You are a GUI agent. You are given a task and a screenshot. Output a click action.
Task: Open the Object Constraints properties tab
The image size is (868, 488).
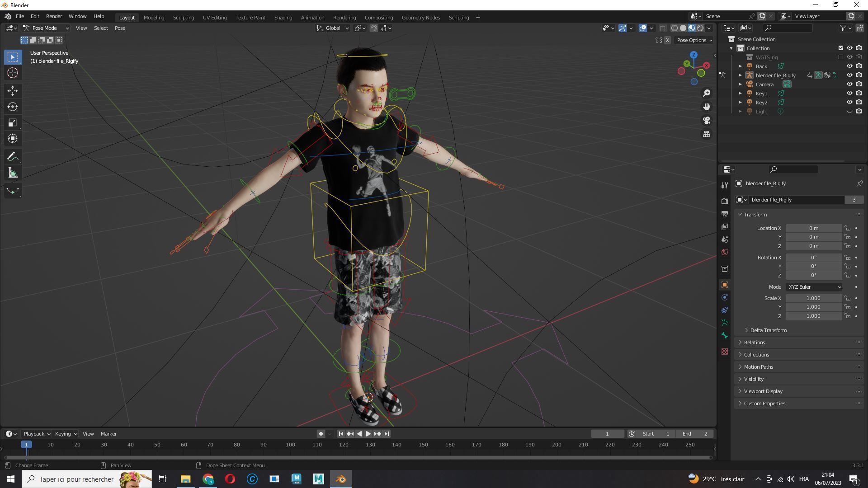pyautogui.click(x=725, y=310)
